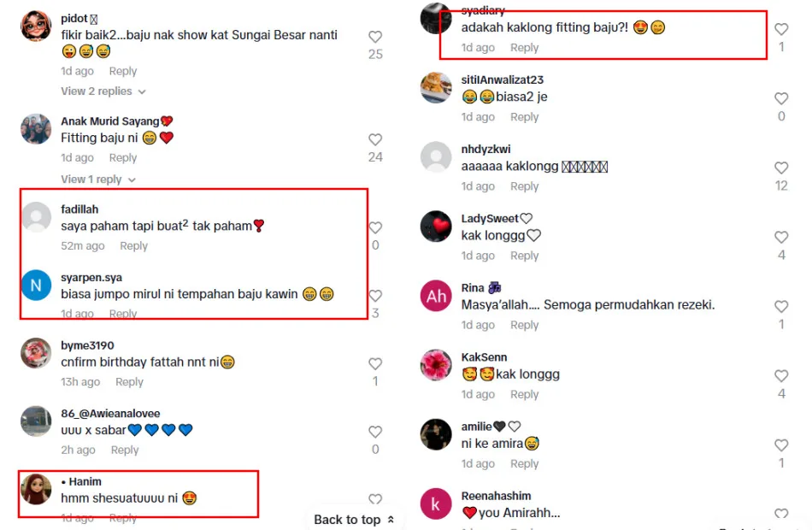812x530 pixels.
Task: Heart KakSenn's kak longgg comment
Action: click(781, 375)
